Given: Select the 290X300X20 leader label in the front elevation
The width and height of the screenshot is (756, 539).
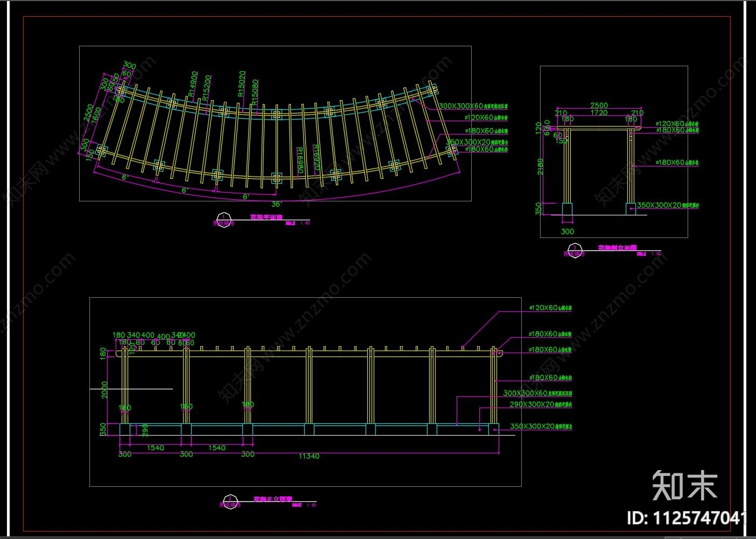Looking at the screenshot, I should (541, 404).
